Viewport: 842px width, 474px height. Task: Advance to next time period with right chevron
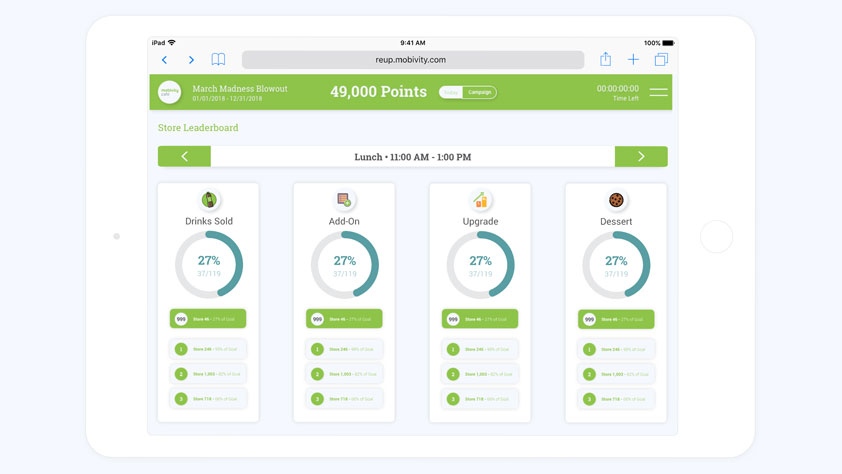(641, 156)
